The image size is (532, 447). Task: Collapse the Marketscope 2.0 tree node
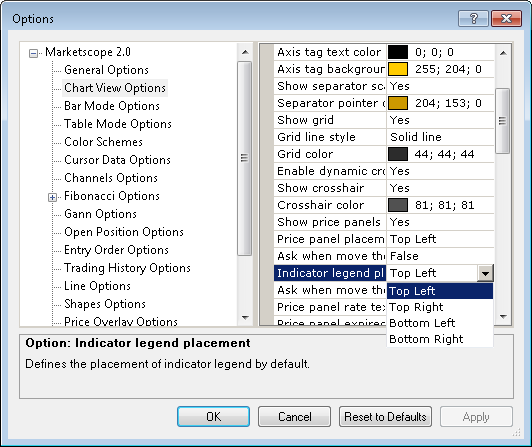[x=33, y=53]
